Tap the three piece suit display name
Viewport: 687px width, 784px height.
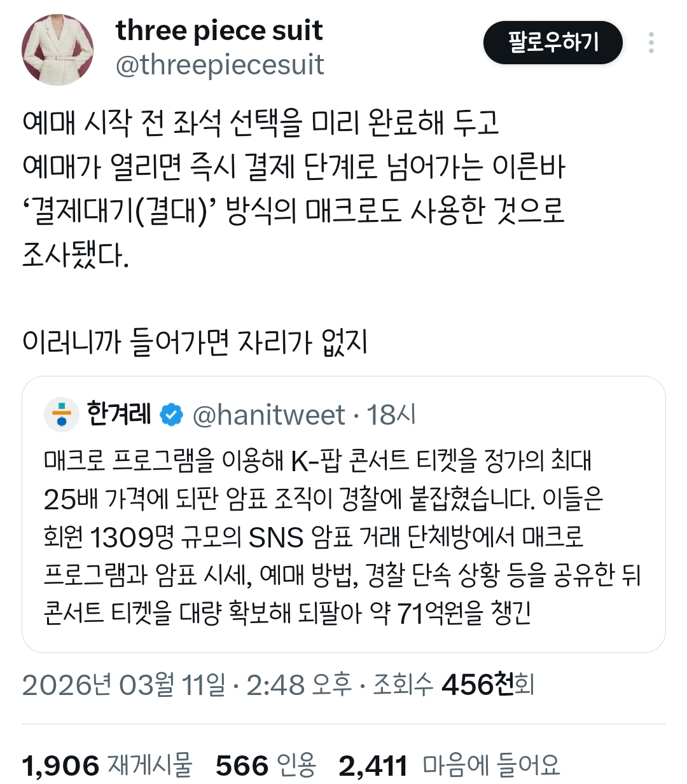point(219,31)
